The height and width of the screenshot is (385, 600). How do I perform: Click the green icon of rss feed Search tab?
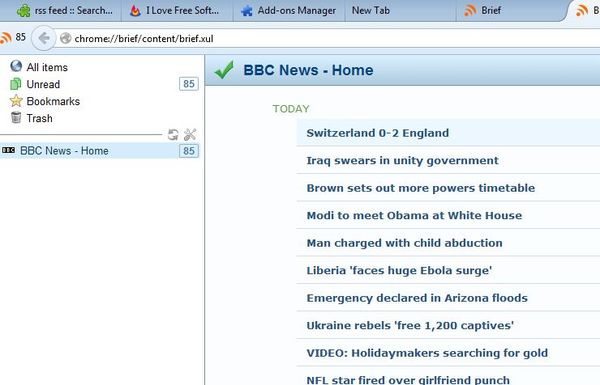pyautogui.click(x=24, y=10)
